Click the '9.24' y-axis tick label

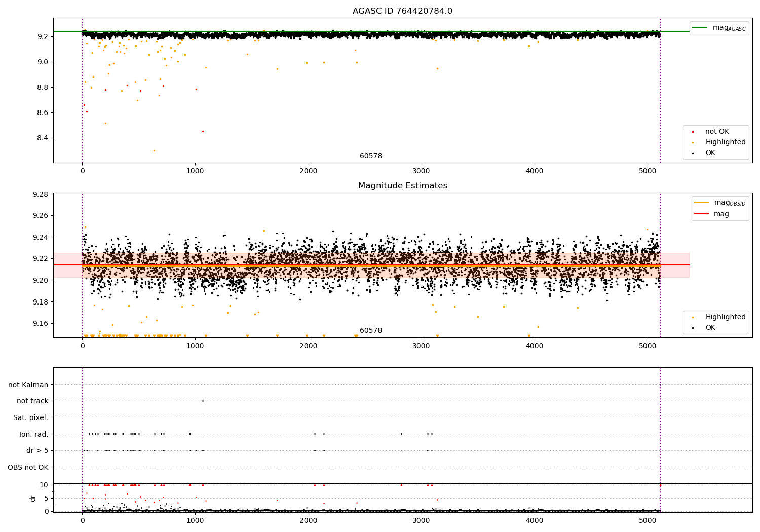coord(40,238)
